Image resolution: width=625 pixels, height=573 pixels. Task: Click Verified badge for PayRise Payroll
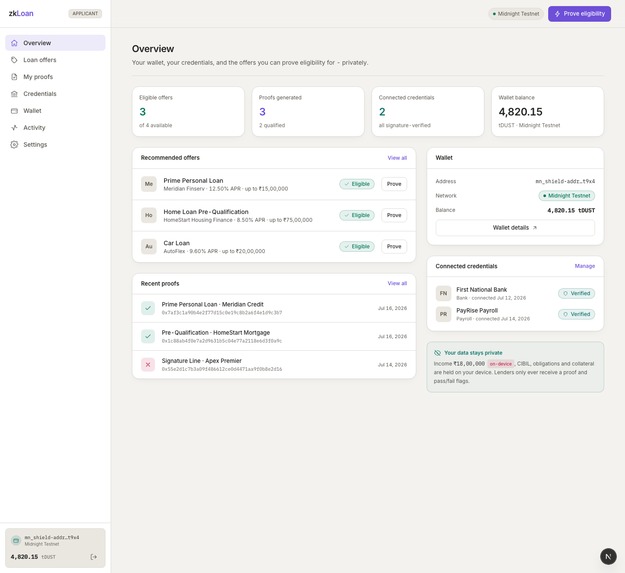pos(576,314)
